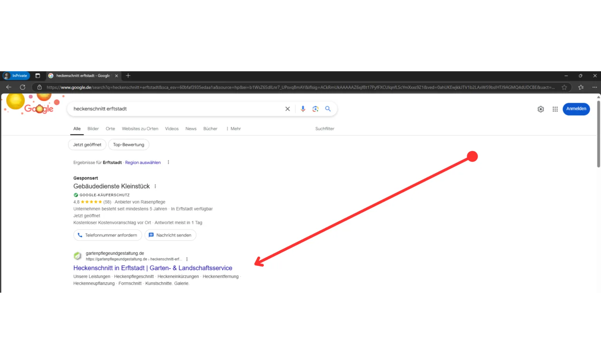Close the heckenschnitt erftstadt tab
601x364 pixels.
tap(116, 76)
